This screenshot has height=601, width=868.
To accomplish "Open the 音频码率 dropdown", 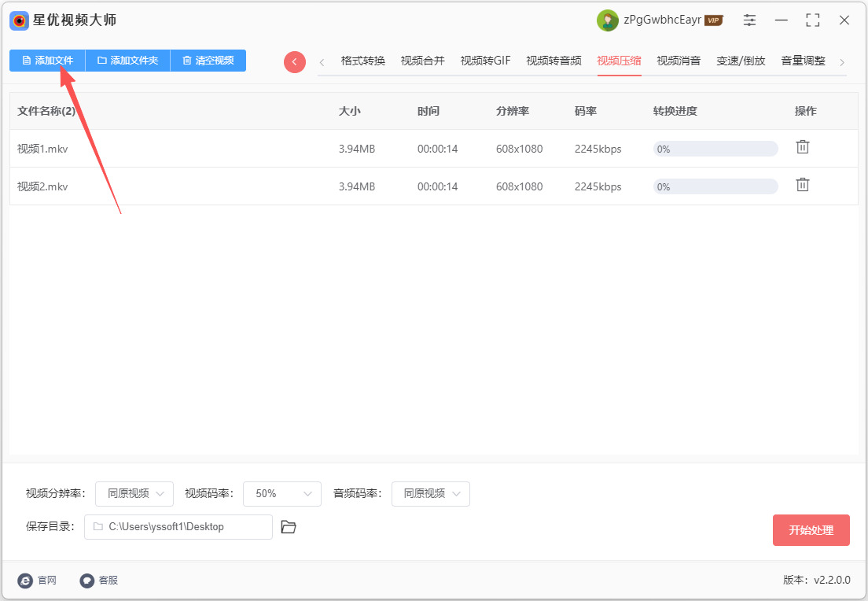I will pos(431,493).
